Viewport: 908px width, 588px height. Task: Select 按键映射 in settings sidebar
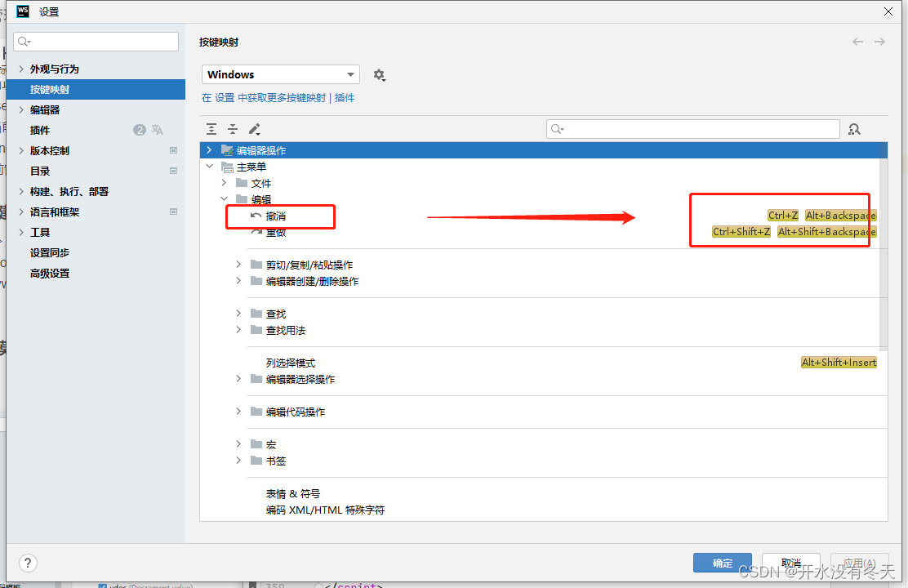pyautogui.click(x=96, y=89)
